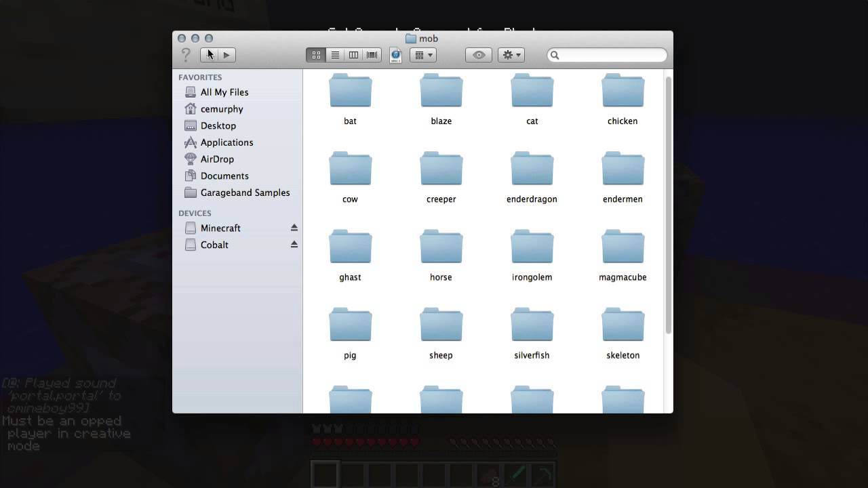868x488 pixels.
Task: Open the creeper folder
Action: coord(441,169)
